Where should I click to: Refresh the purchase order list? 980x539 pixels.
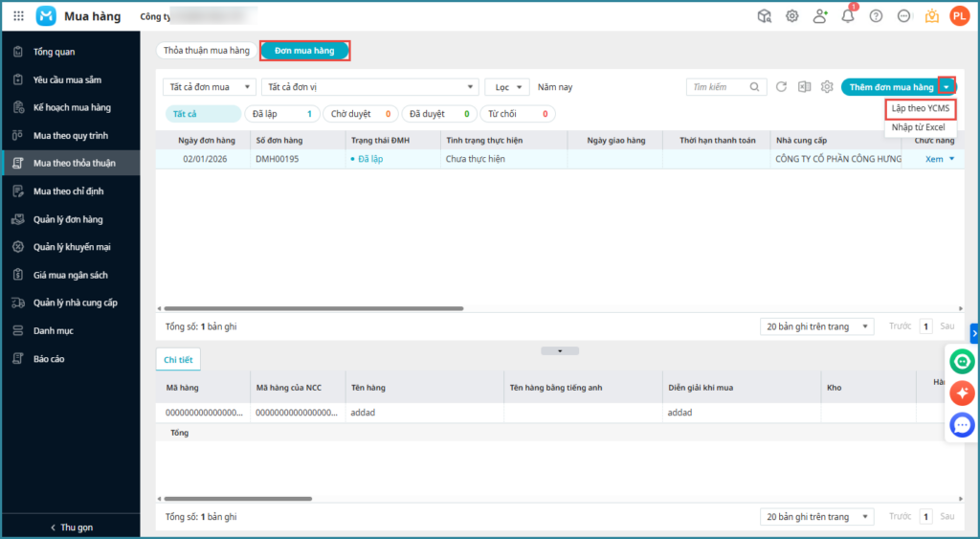[781, 87]
